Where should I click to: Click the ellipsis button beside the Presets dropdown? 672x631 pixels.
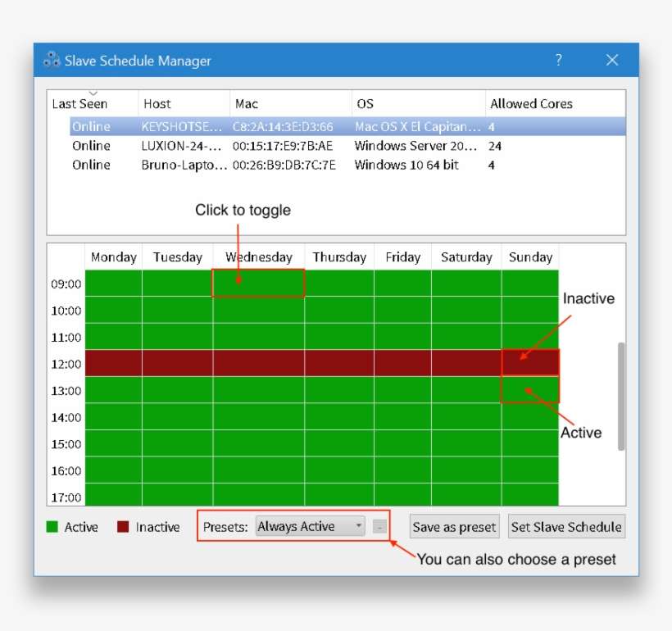click(x=377, y=527)
